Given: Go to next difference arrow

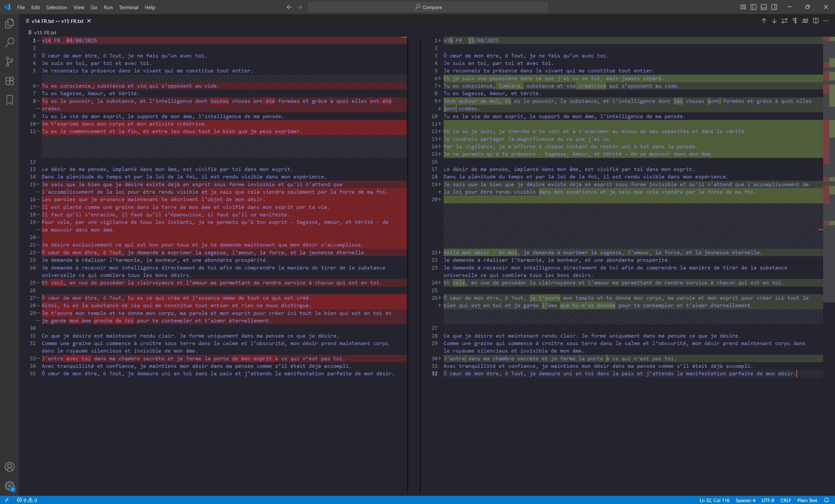Looking at the screenshot, I should coord(774,21).
